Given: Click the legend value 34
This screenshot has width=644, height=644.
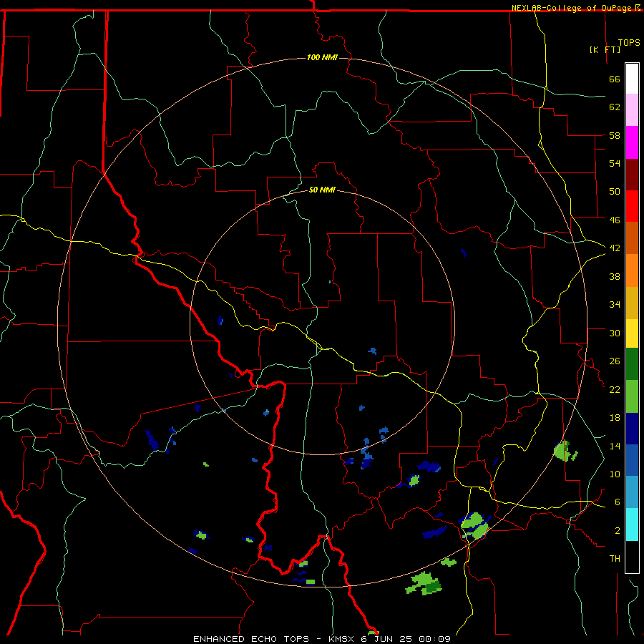Looking at the screenshot, I should [x=615, y=305].
